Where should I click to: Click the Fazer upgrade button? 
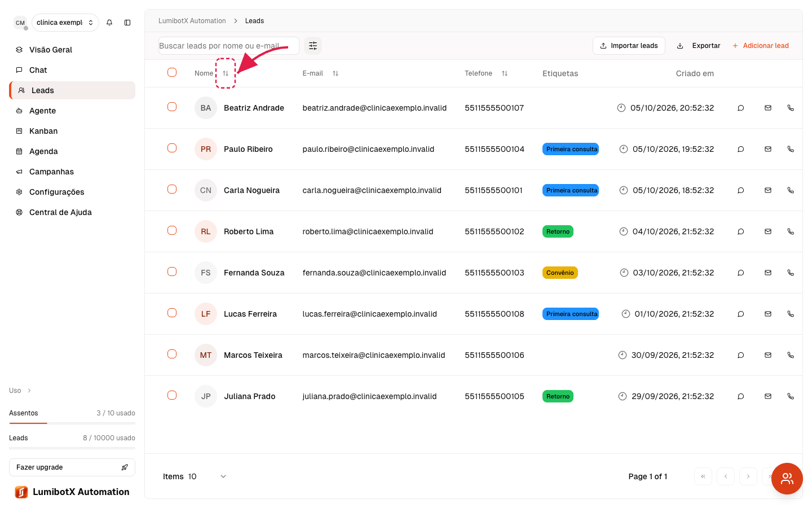(72, 467)
